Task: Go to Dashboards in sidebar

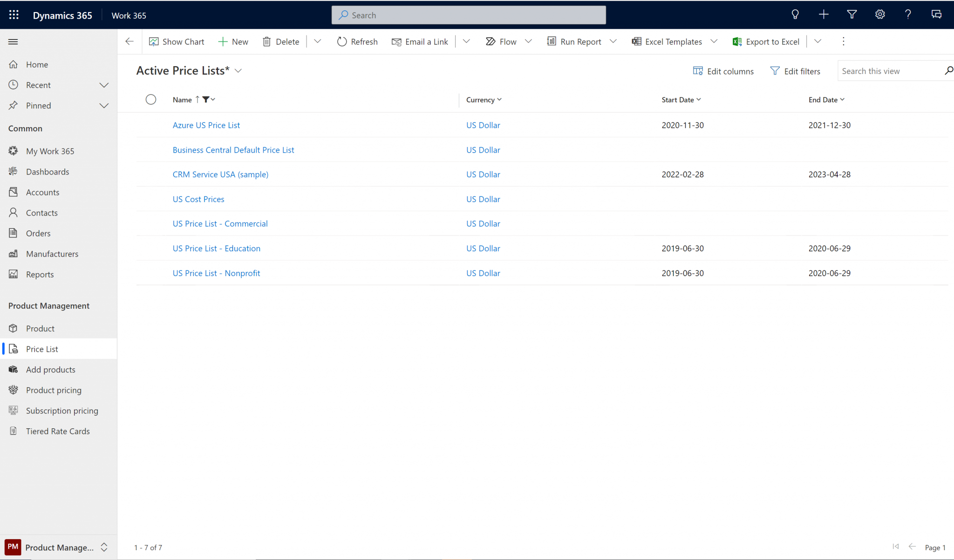Action: (x=48, y=172)
